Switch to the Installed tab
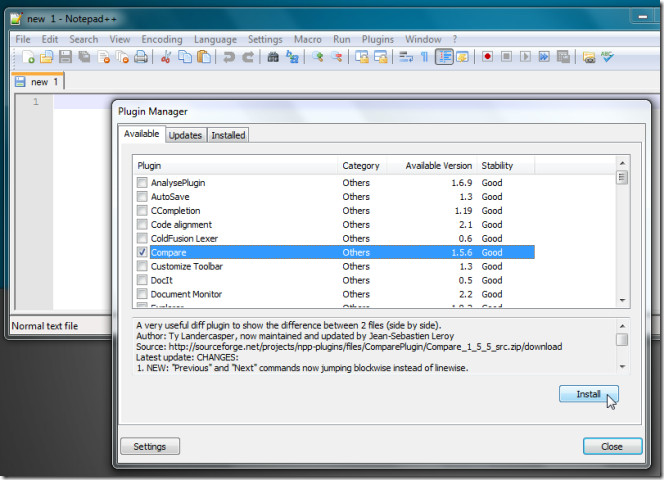Screen dimensions: 664x480 (x=228, y=136)
